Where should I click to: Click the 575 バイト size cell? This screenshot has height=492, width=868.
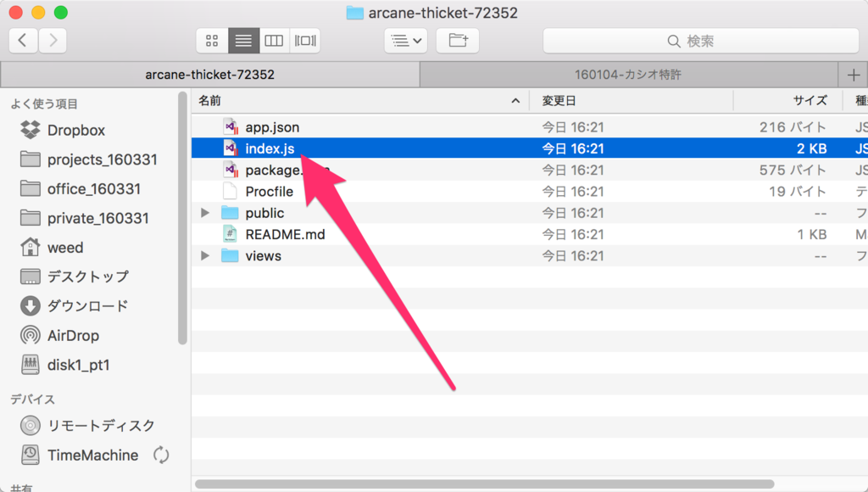pos(793,170)
